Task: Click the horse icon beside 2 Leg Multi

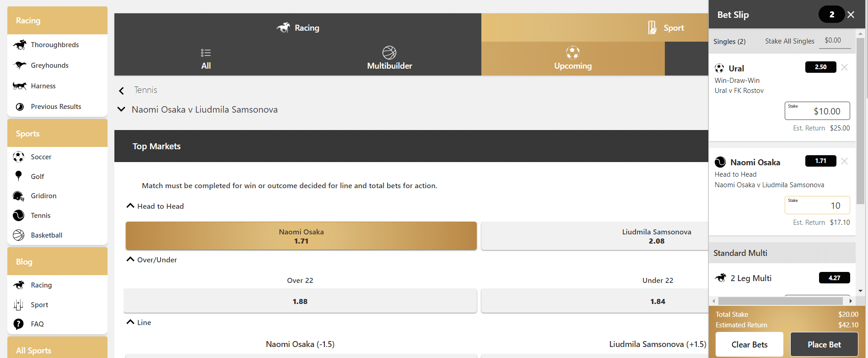Action: pyautogui.click(x=721, y=278)
